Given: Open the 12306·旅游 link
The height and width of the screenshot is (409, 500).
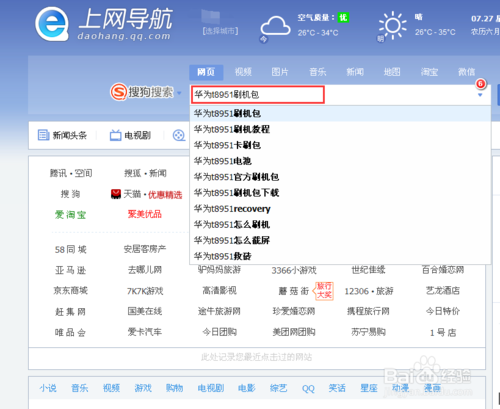Looking at the screenshot, I should 369,291.
